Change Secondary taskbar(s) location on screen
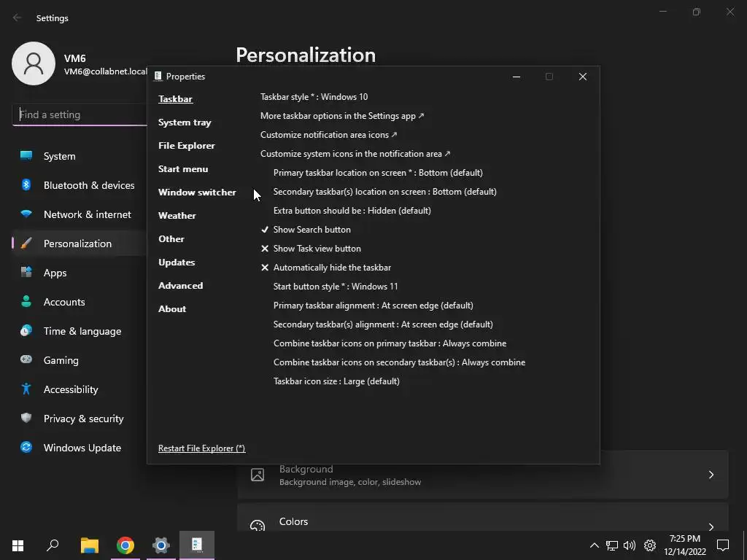 coord(385,192)
